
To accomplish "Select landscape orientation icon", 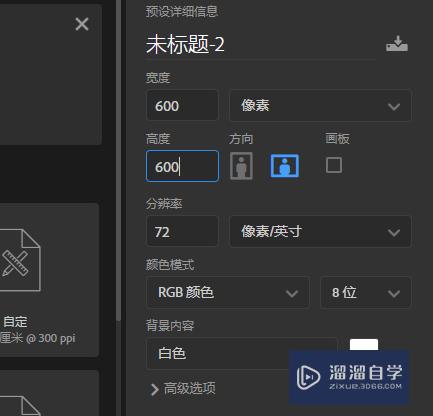I will click(285, 166).
